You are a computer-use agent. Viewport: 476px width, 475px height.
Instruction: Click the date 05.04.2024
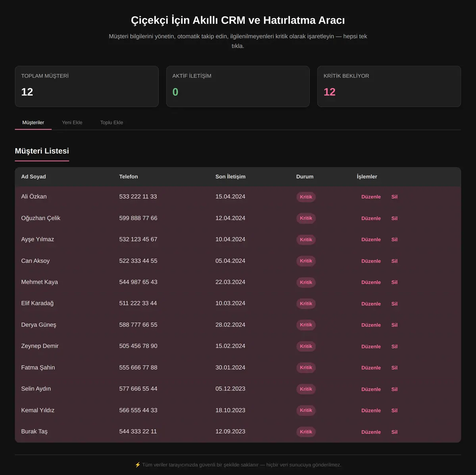pyautogui.click(x=230, y=261)
